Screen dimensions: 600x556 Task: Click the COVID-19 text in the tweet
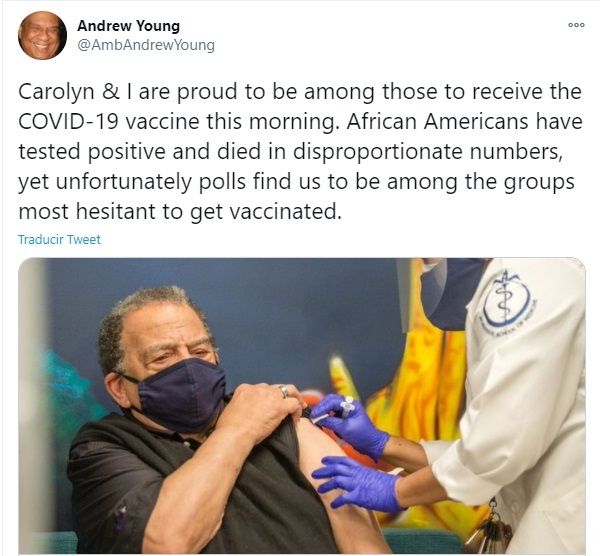point(68,122)
